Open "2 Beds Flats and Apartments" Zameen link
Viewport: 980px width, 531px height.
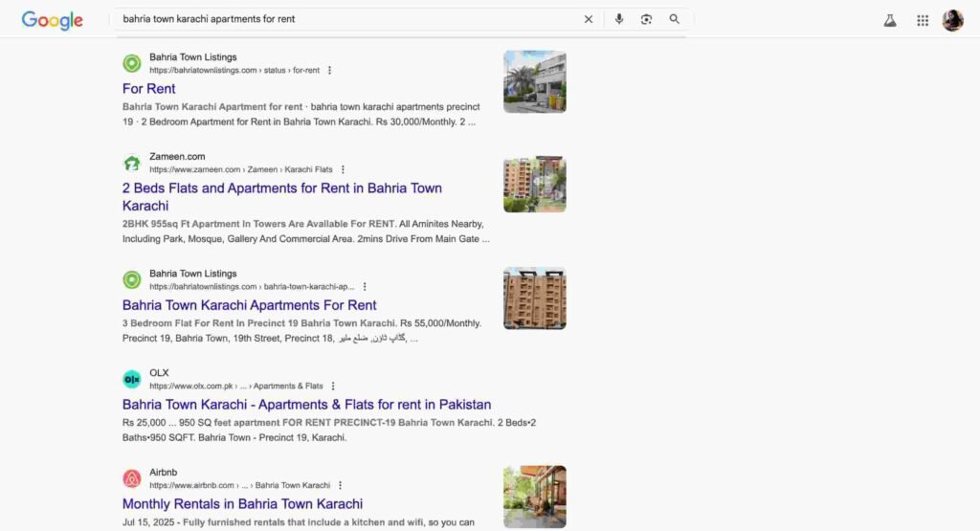point(281,188)
